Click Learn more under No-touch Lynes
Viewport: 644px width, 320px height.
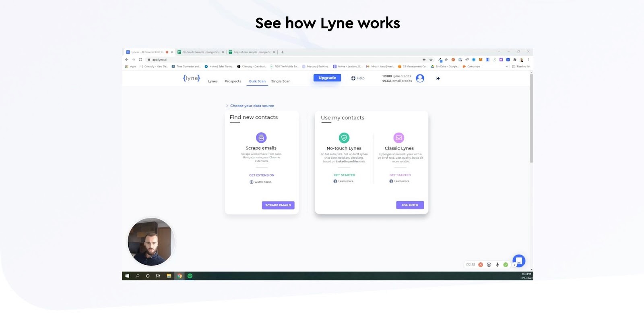click(x=343, y=181)
